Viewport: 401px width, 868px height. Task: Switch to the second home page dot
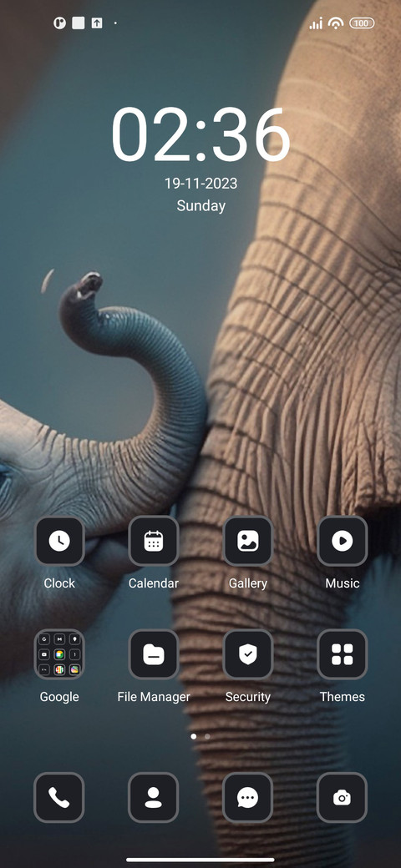207,736
